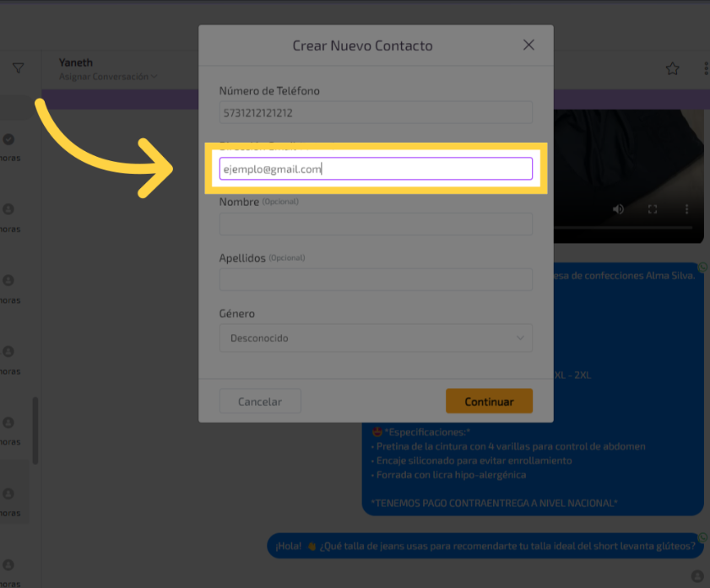This screenshot has height=588, width=710.
Task: Click the orange Continuar button
Action: (489, 402)
